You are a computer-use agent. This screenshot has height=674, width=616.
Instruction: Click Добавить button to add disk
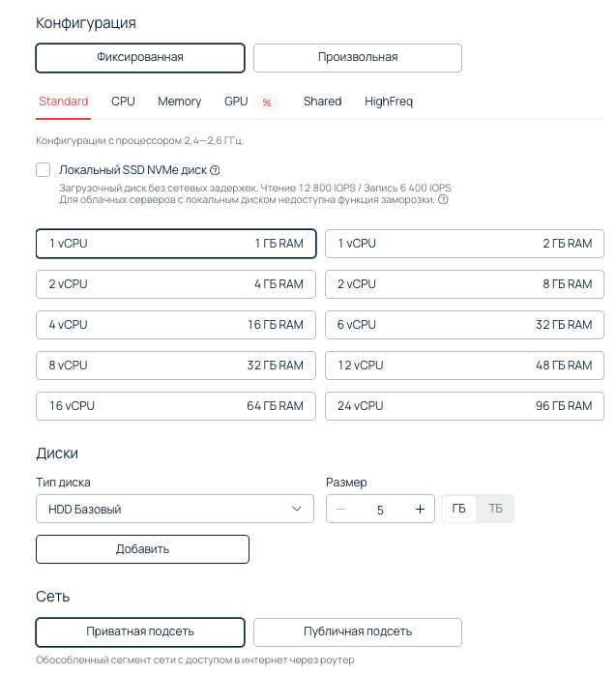click(x=142, y=549)
